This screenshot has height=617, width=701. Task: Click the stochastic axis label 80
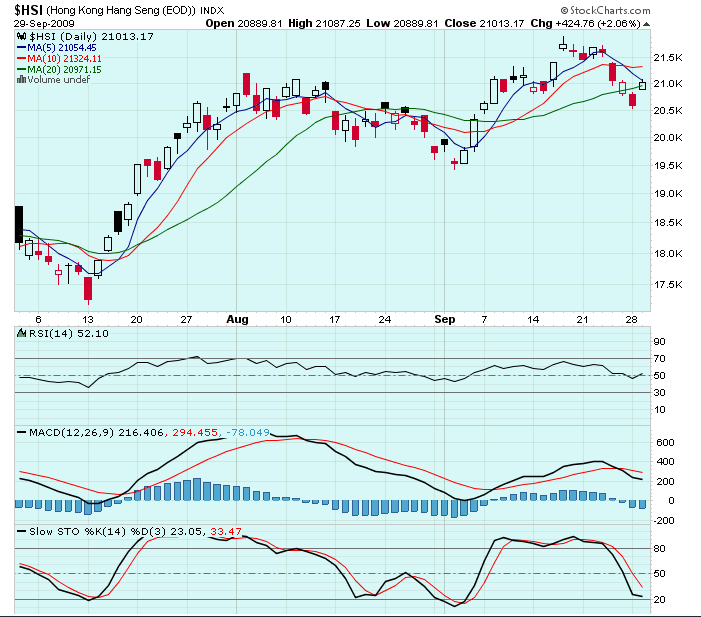point(659,549)
